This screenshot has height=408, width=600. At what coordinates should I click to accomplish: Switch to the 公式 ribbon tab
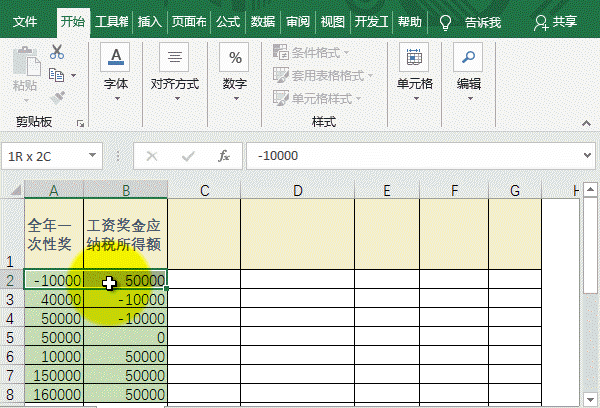point(227,21)
